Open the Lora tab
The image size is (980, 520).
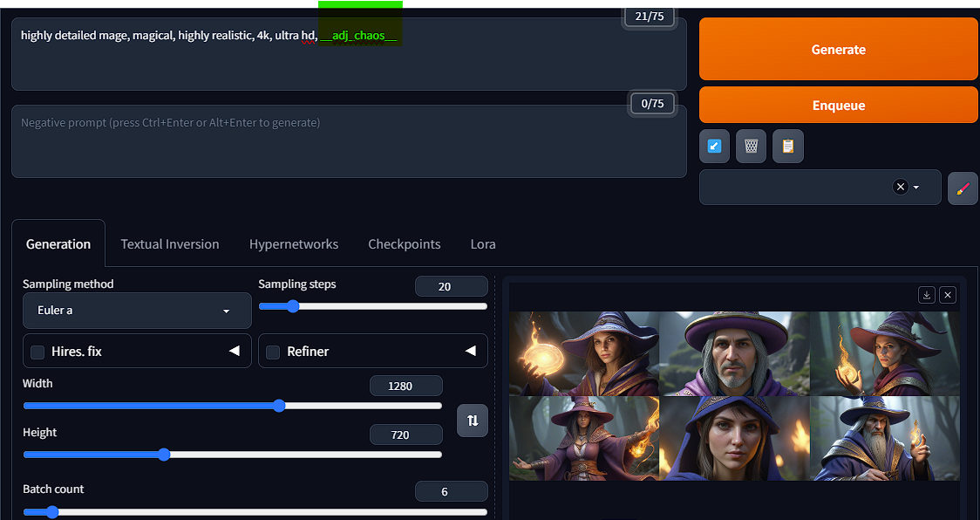[x=483, y=244]
